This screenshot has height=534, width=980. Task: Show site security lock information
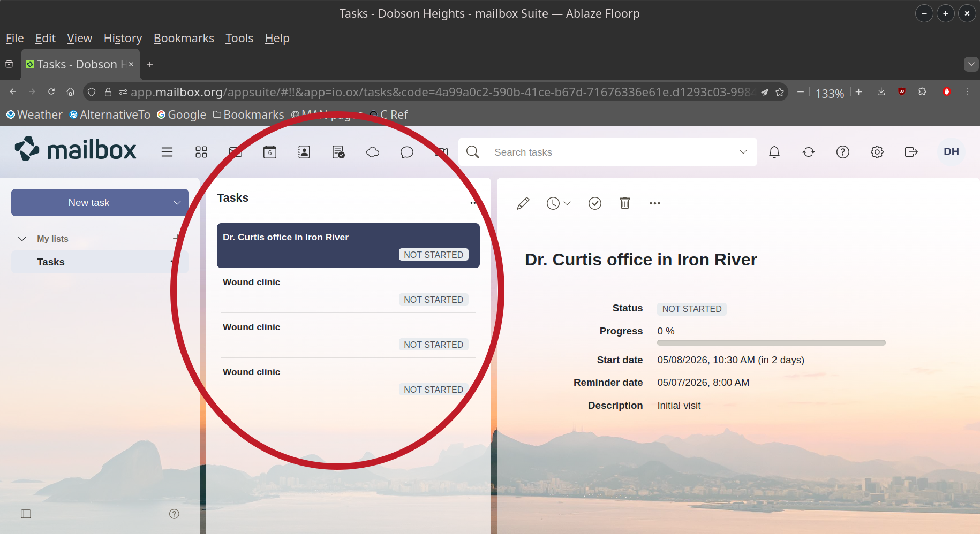108,92
